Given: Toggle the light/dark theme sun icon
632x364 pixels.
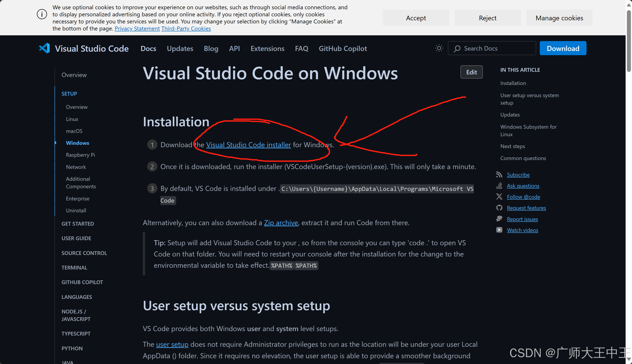Looking at the screenshot, I should (x=439, y=48).
